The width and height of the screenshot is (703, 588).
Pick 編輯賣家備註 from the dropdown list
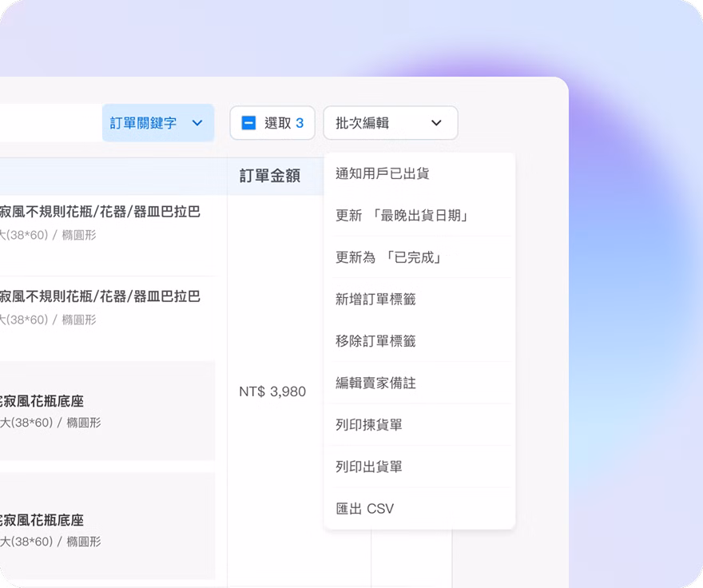419,383
